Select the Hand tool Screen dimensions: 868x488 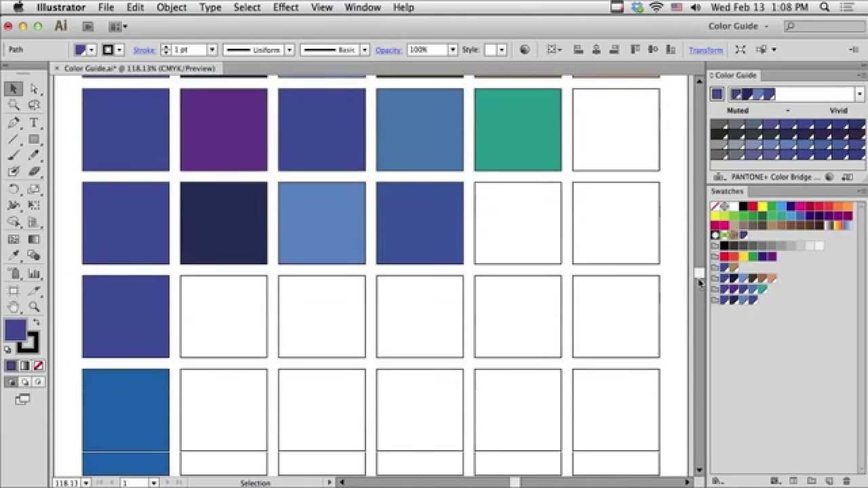coord(14,307)
